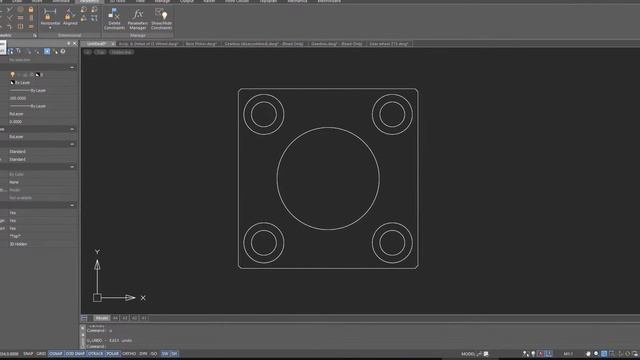The width and height of the screenshot is (640, 360).
Task: Click the hand pan icon in status bar
Action: point(588,354)
